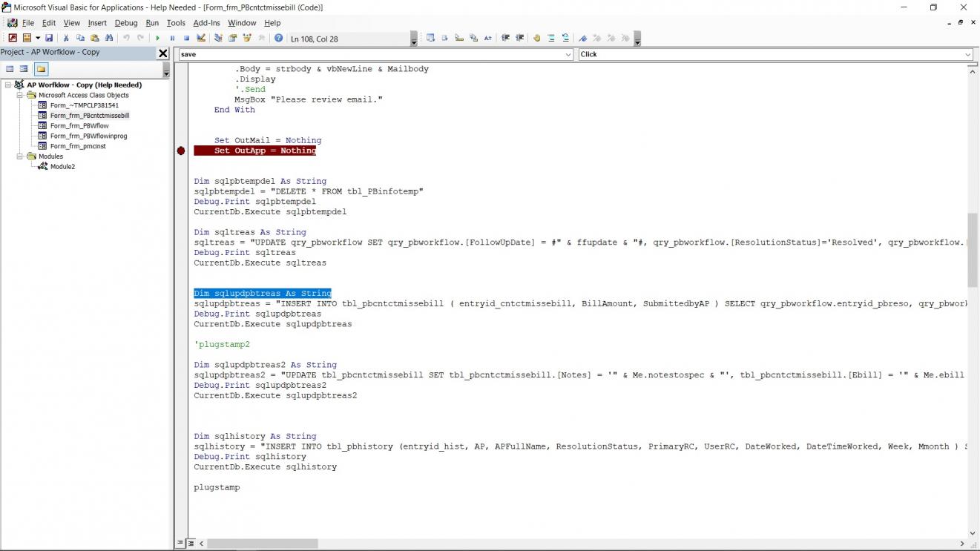Run the macro with the green play icon
The image size is (980, 551).
pos(157,38)
